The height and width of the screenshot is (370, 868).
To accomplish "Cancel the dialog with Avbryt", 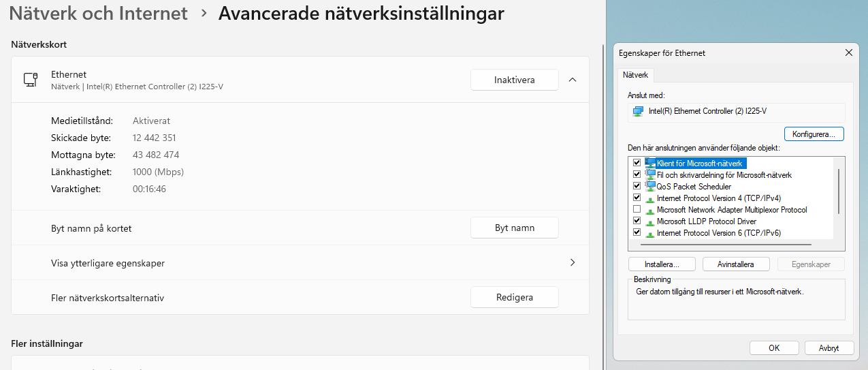I will (829, 348).
